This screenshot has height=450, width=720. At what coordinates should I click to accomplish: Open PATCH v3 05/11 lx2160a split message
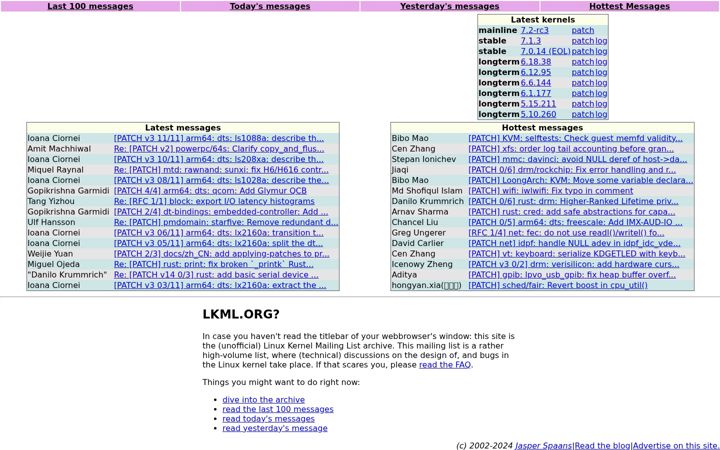click(218, 243)
